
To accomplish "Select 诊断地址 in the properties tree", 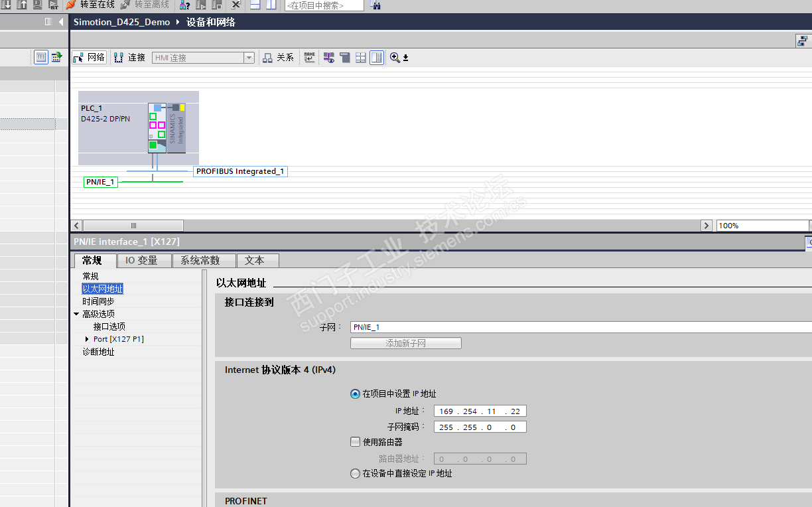I will point(98,352).
